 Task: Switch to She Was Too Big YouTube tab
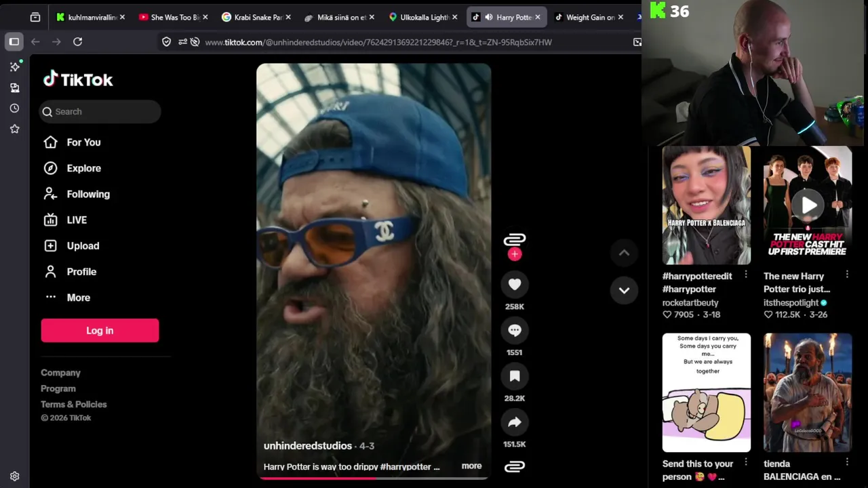pyautogui.click(x=173, y=17)
